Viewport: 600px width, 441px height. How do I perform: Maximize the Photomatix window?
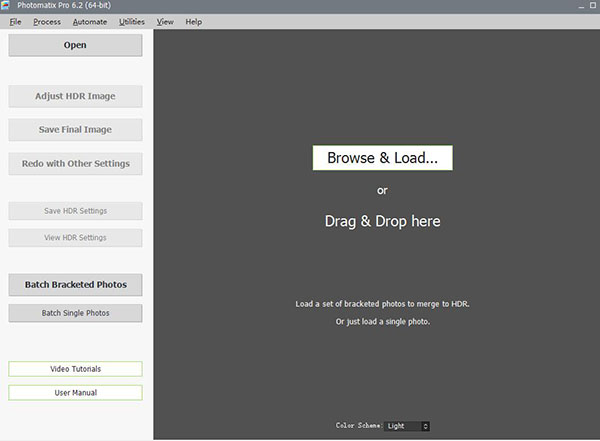point(593,5)
